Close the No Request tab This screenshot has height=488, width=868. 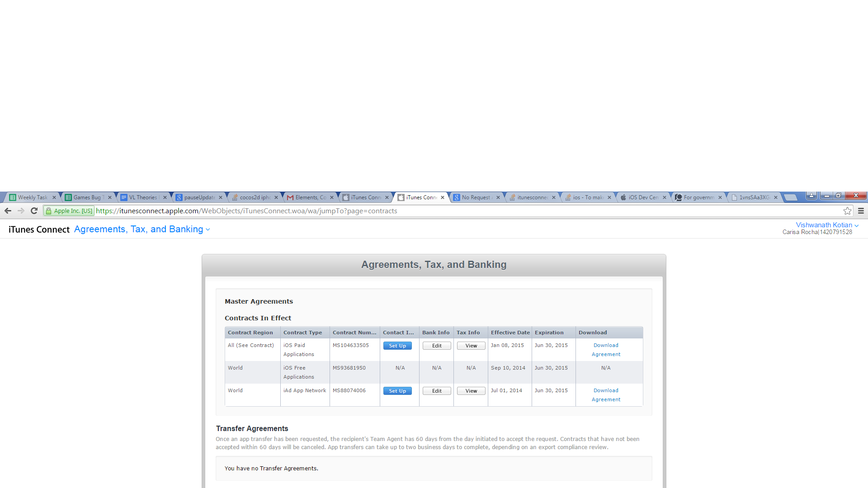coord(498,197)
